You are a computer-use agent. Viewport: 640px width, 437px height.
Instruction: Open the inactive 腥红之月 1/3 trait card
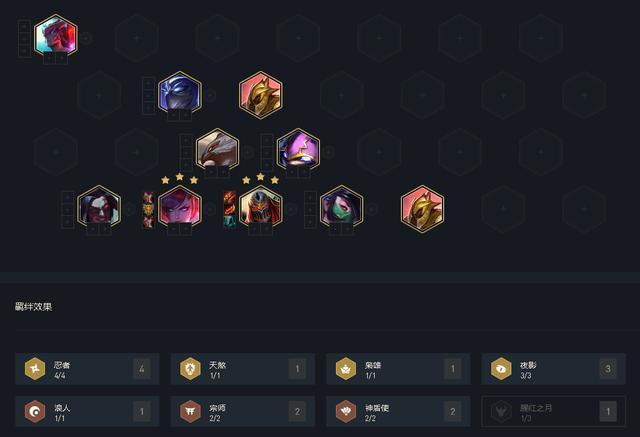553,411
